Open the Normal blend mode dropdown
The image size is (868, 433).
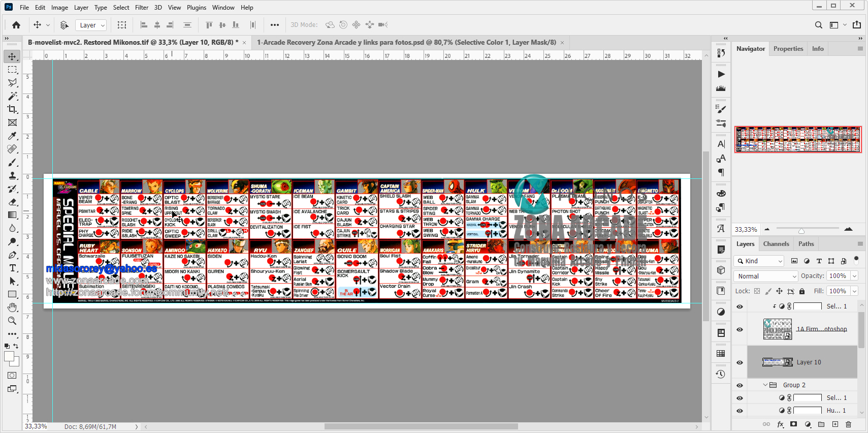coord(767,276)
